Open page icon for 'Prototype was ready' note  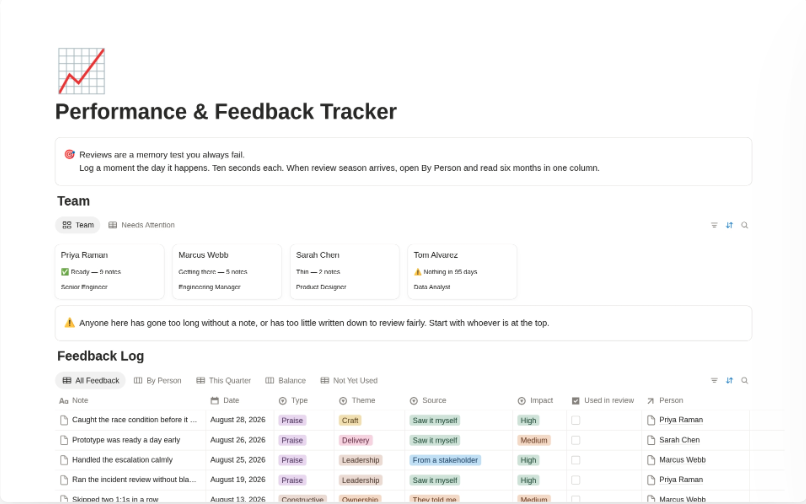click(64, 440)
